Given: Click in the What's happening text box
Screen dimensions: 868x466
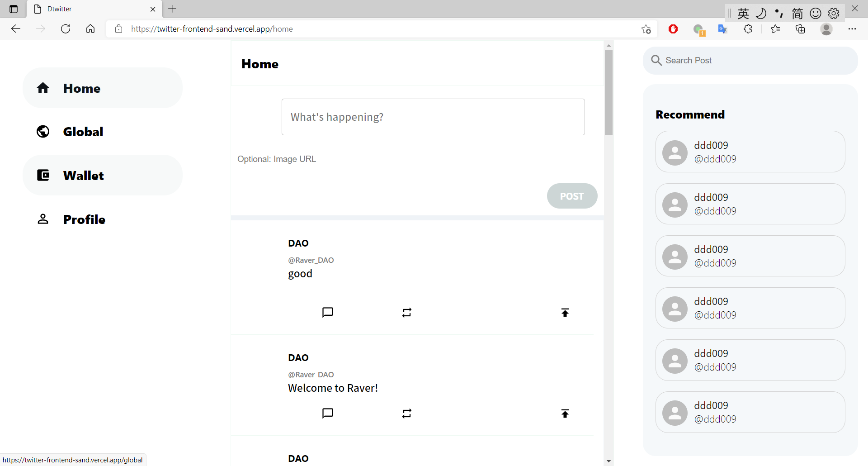Looking at the screenshot, I should tap(433, 117).
